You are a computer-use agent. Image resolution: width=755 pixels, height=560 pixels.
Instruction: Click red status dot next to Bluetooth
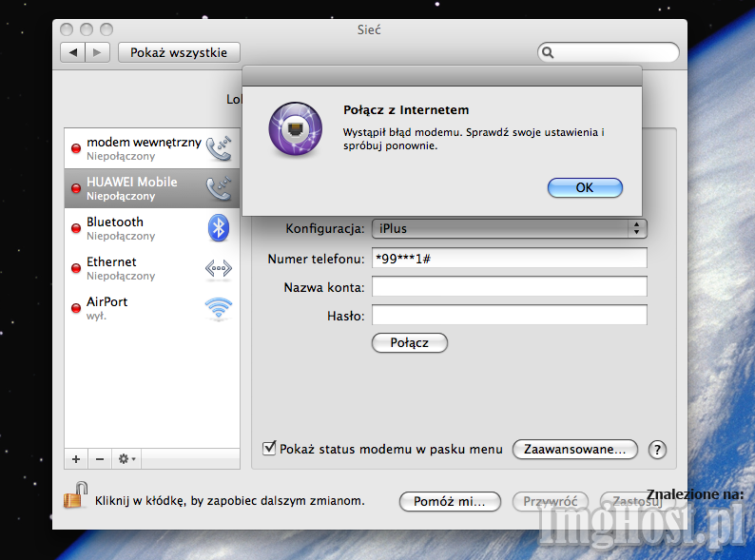[x=76, y=228]
